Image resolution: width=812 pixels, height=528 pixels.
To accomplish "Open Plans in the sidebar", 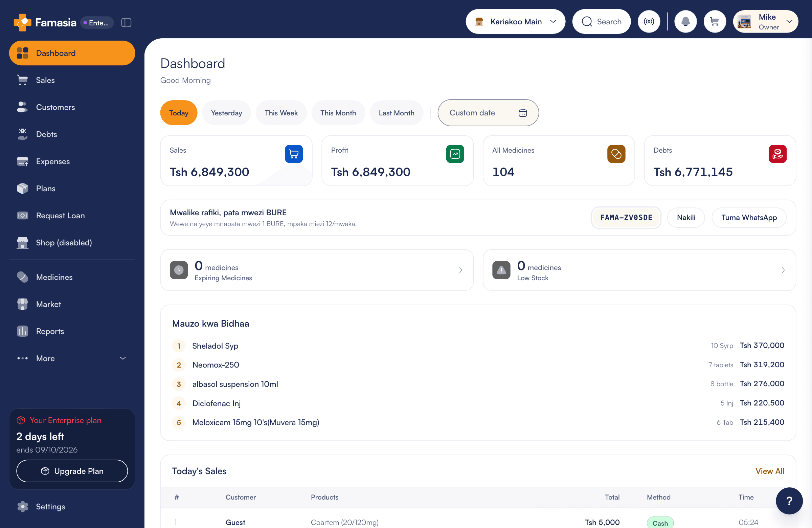I will coord(72,189).
